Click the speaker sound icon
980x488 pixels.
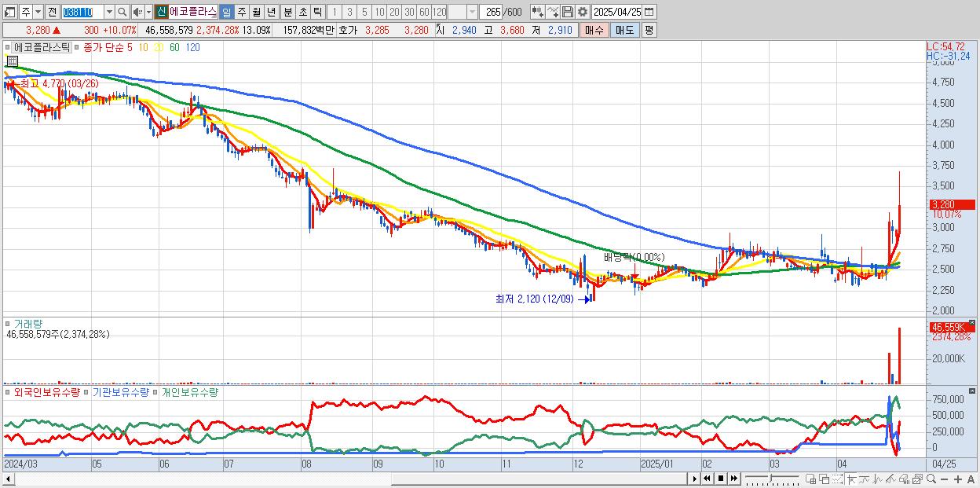tap(137, 12)
